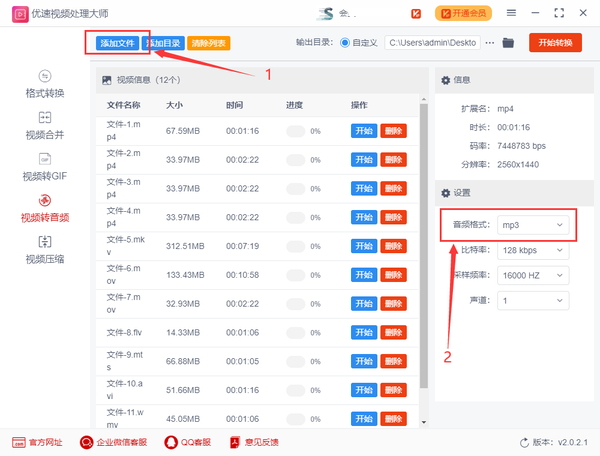Select the file name 文件-8.flv

pyautogui.click(x=124, y=332)
